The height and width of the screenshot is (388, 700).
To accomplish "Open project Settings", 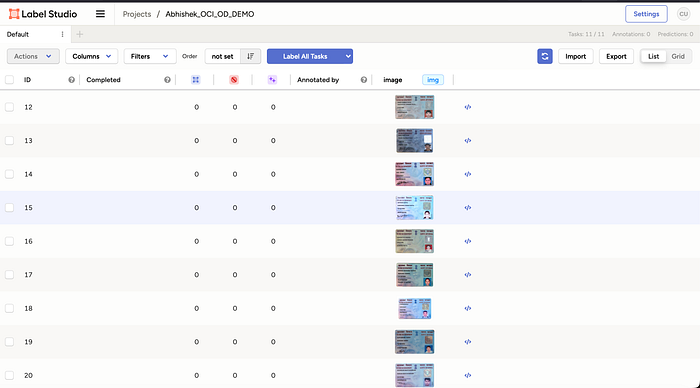I will point(646,14).
